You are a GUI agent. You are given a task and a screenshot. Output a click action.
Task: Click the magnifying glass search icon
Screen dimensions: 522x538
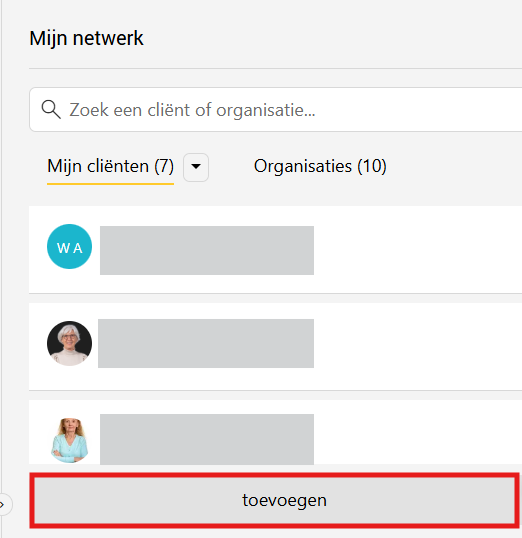point(51,109)
